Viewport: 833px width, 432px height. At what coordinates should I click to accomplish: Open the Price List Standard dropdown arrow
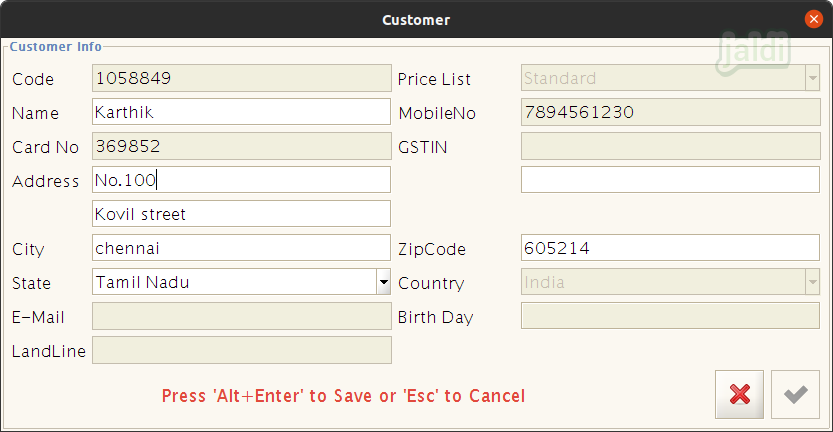(812, 78)
